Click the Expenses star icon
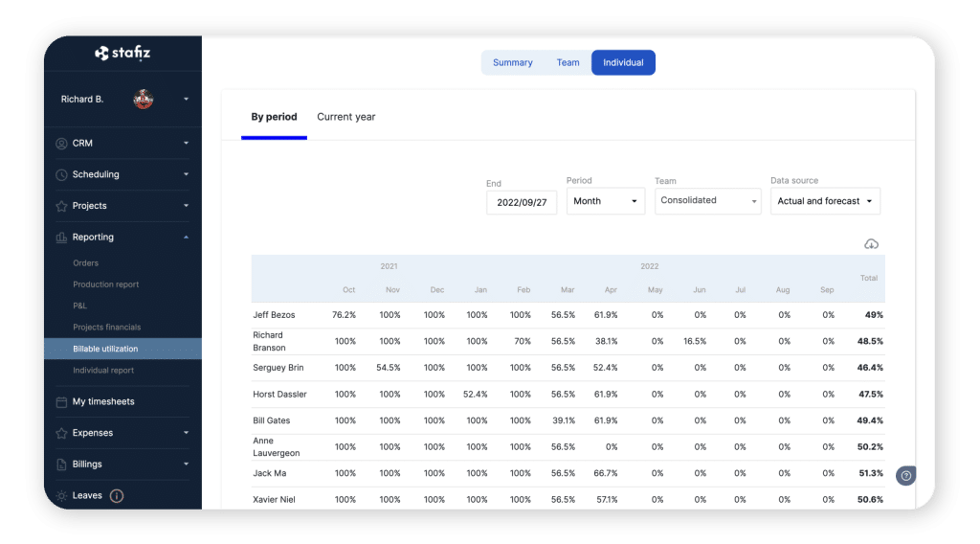 point(61,433)
